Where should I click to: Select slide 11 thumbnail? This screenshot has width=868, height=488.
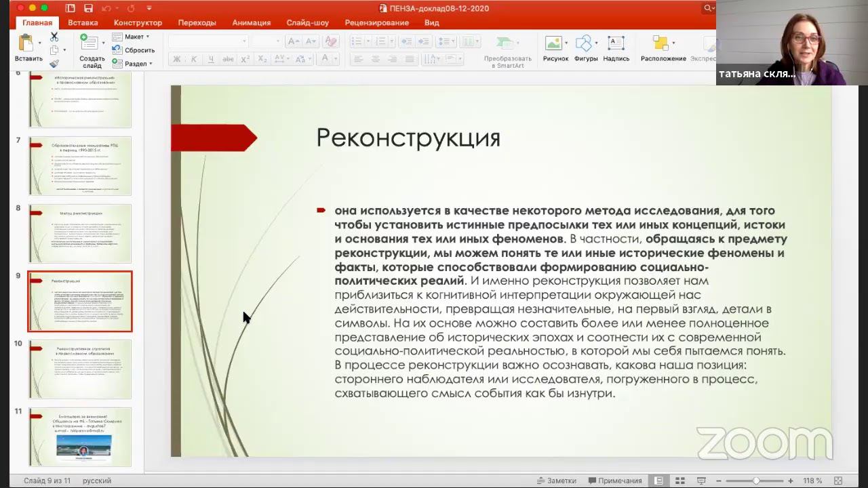click(80, 436)
